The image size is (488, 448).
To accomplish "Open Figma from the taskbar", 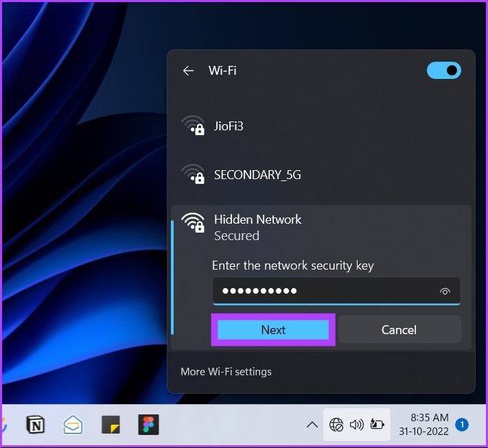I will [148, 425].
